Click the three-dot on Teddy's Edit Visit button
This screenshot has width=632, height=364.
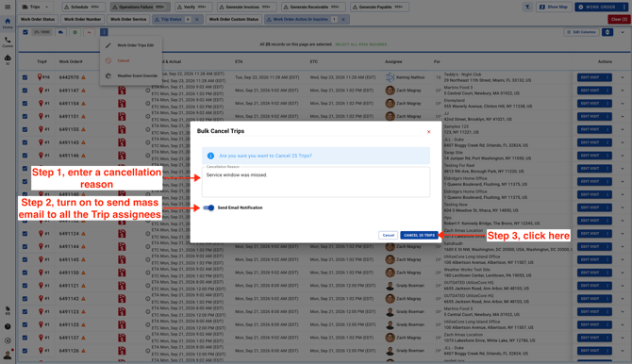click(x=607, y=77)
